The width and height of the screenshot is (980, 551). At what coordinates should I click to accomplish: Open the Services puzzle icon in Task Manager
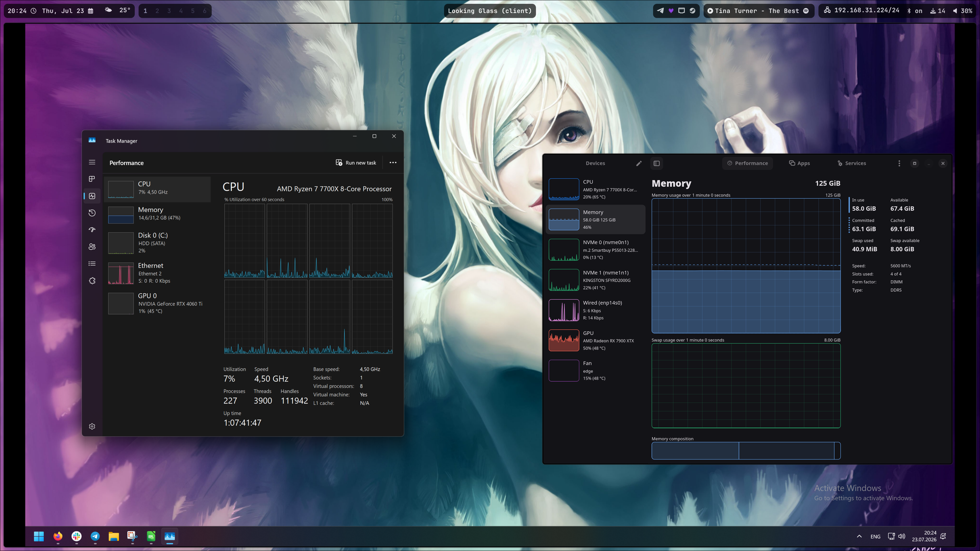pos(92,281)
